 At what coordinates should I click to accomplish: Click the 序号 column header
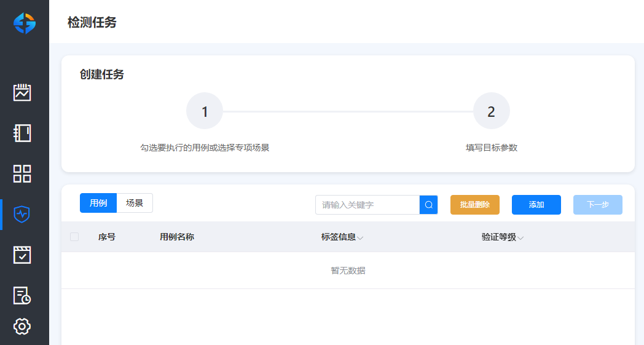(107, 237)
